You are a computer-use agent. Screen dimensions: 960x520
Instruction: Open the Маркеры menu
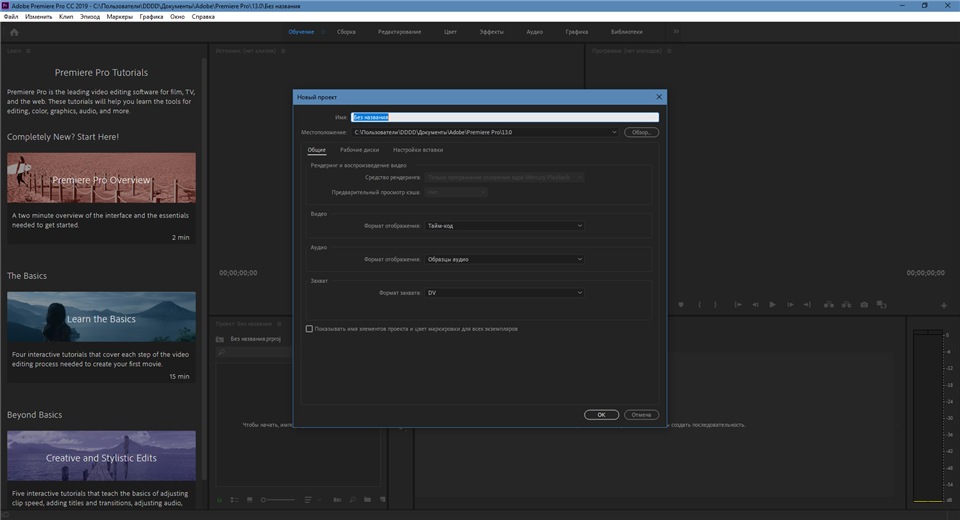click(x=119, y=17)
